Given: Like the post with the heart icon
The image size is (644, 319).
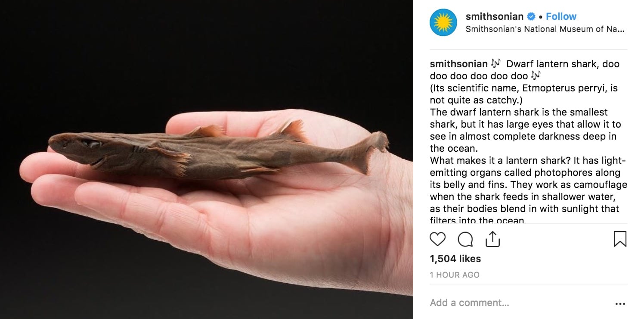Looking at the screenshot, I should pyautogui.click(x=437, y=239).
